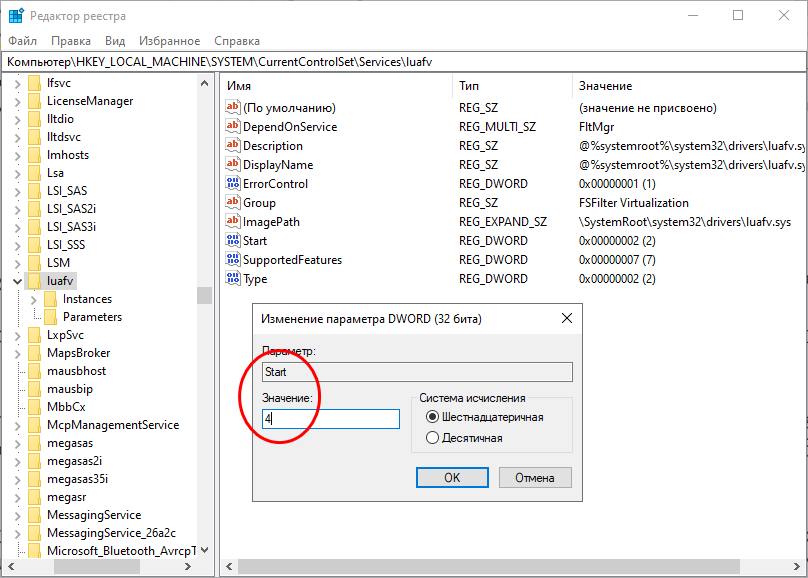Screen dimensions: 808x578
Task: Click the Group string value icon
Action: click(x=232, y=202)
